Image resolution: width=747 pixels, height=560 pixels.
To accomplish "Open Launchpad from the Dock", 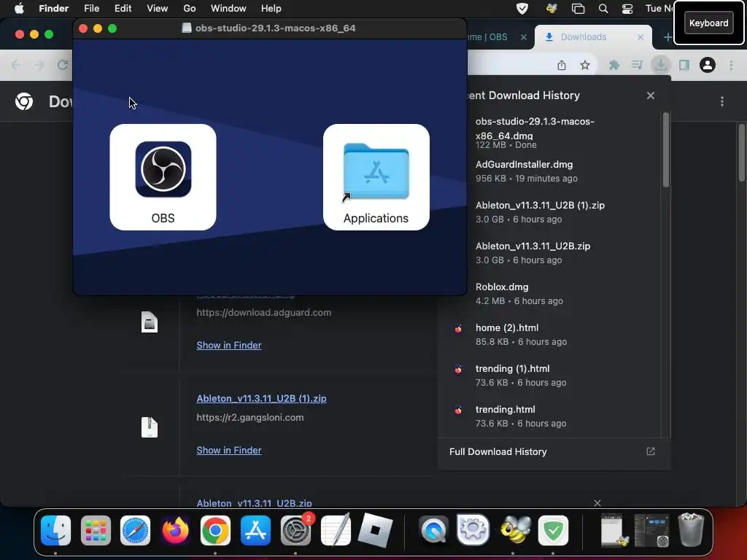I will pos(96,530).
